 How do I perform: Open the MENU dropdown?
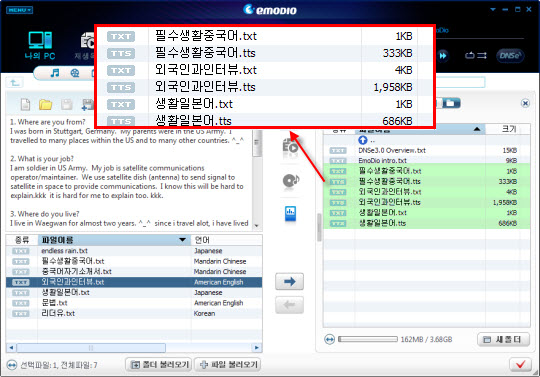click(x=19, y=10)
